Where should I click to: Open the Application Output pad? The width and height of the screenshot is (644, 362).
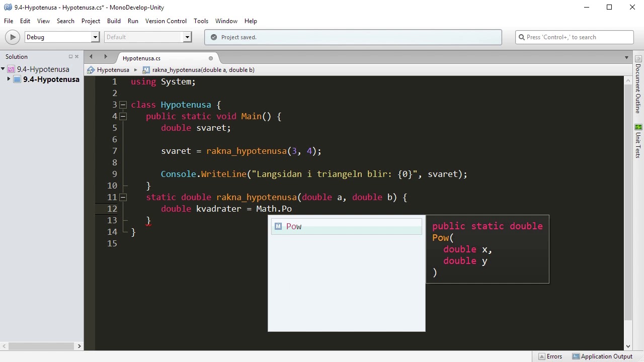[602, 356]
